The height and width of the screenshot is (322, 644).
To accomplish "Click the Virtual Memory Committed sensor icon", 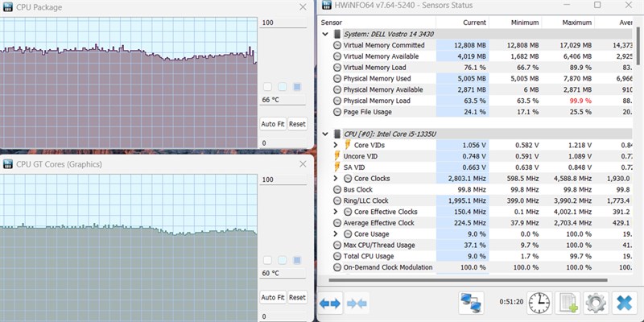I will (x=337, y=45).
